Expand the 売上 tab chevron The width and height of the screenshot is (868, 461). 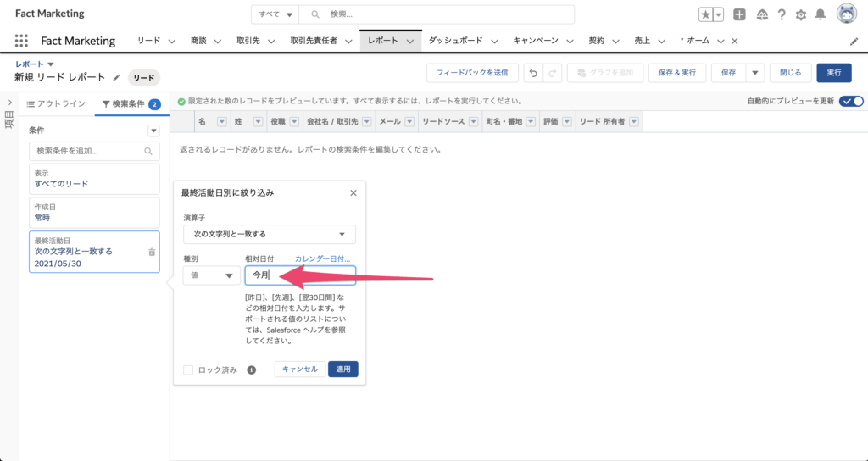[x=660, y=42]
